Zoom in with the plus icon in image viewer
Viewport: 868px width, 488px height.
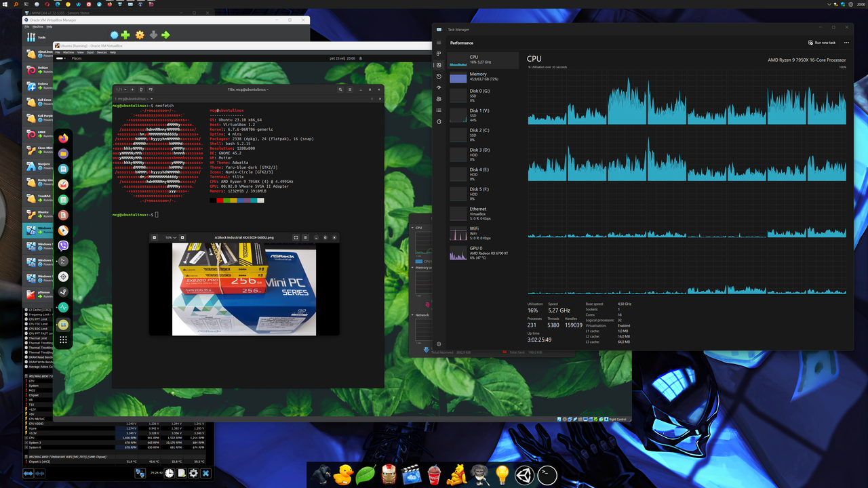click(x=182, y=237)
